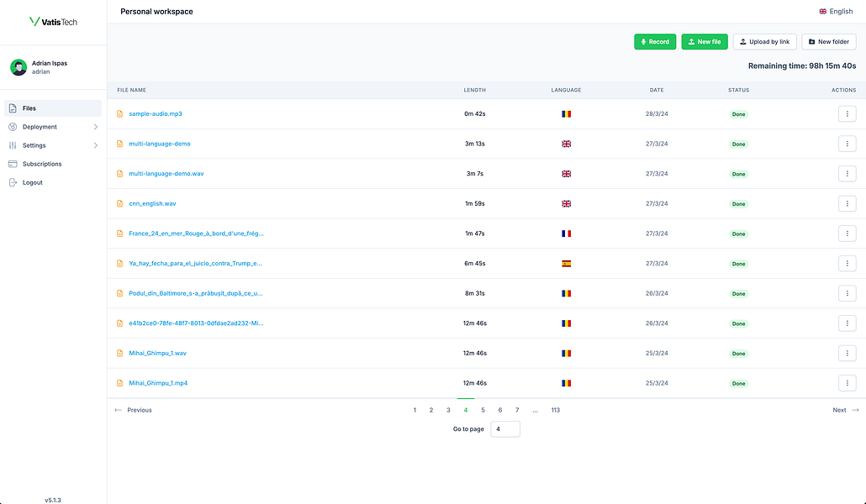Viewport: 866px width, 504px height.
Task: Click the Files sidebar icon
Action: click(x=13, y=108)
